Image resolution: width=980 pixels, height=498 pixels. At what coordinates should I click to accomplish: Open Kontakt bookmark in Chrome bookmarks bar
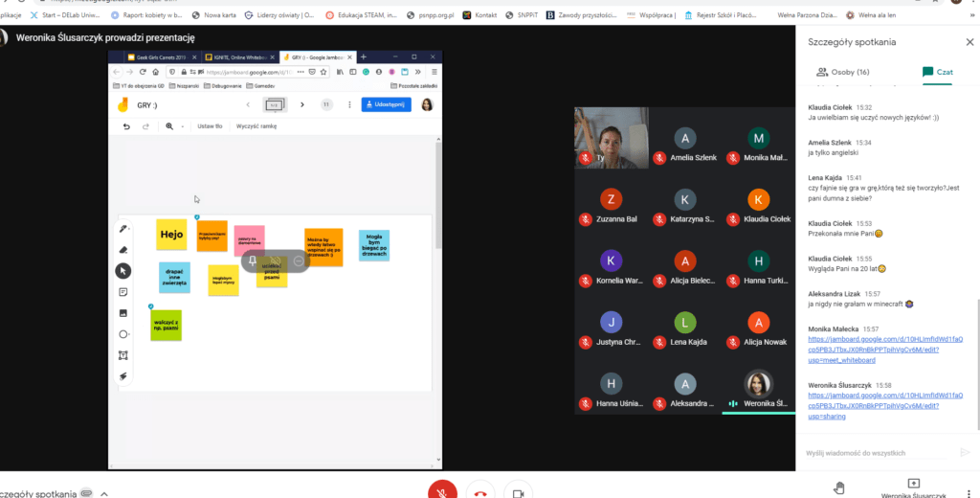coord(479,15)
